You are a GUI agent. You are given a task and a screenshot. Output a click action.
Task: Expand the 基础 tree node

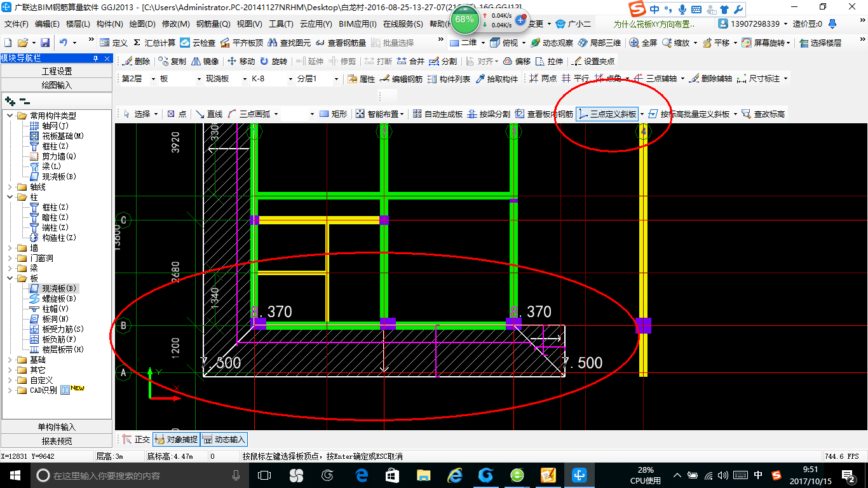click(x=10, y=360)
